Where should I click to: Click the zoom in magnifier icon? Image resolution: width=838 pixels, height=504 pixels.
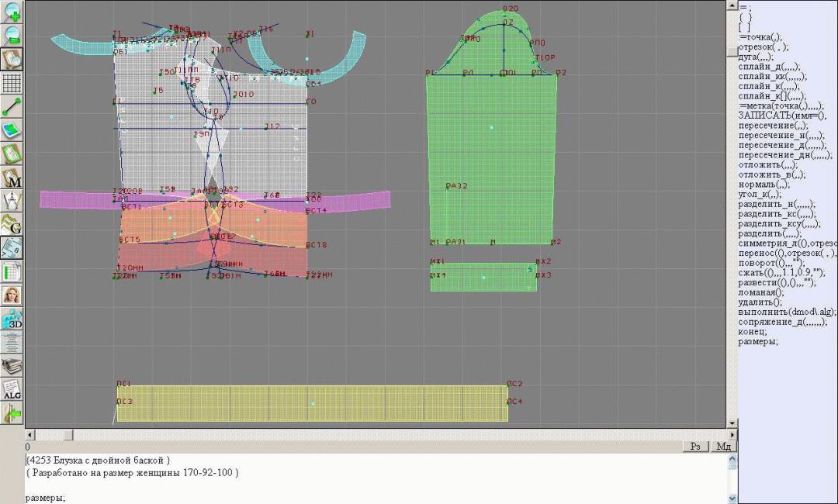tap(12, 12)
